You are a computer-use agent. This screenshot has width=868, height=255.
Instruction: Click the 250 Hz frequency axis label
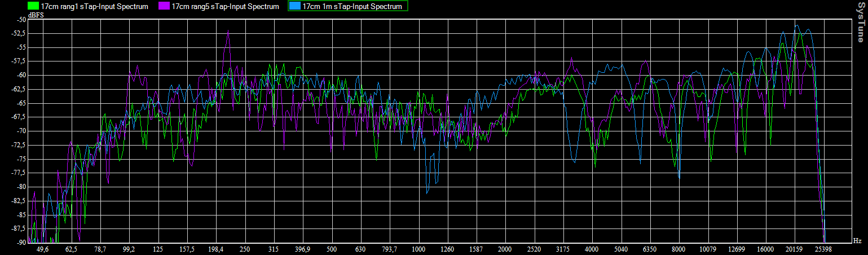(x=245, y=249)
